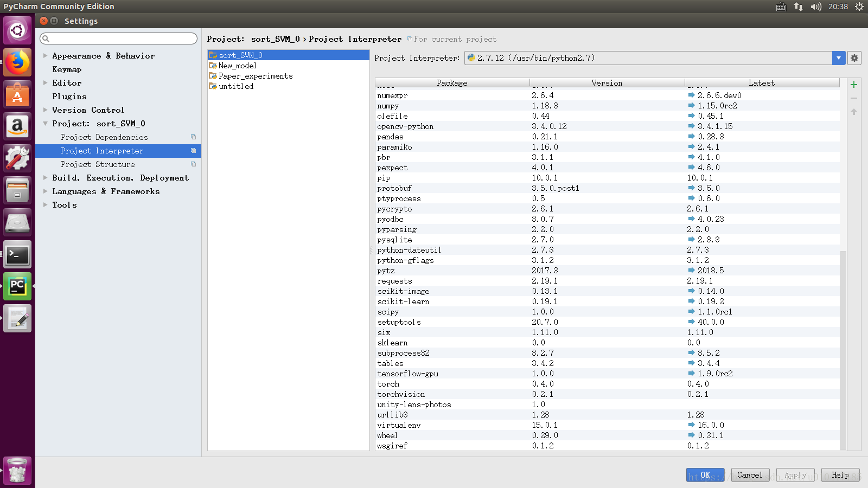
Task: Click copy icon beside Project Interpreter
Action: (193, 151)
